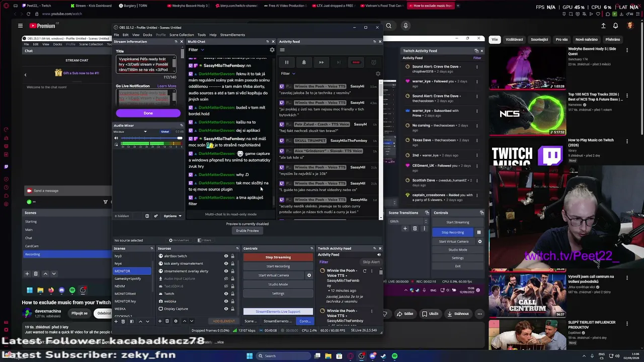This screenshot has width=644, height=362.
Task: Click Start Recording in front OBS Controls
Action: click(278, 266)
